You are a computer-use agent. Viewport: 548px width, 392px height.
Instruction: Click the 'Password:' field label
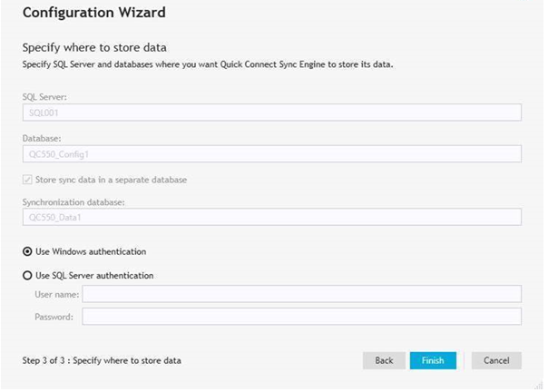click(x=54, y=317)
